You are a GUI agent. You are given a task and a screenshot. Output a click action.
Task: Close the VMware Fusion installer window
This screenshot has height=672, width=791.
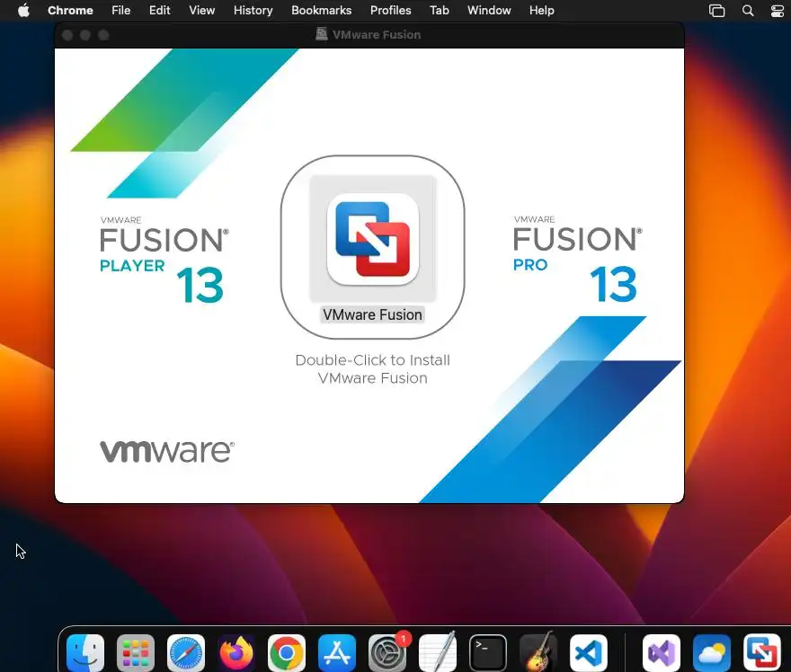[67, 35]
